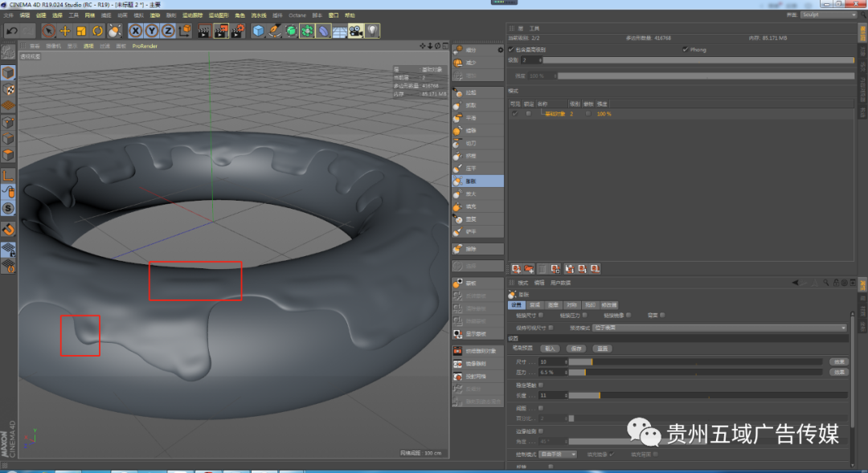Switch to the Stamp brush tab
This screenshot has width=868, height=473.
(x=553, y=305)
